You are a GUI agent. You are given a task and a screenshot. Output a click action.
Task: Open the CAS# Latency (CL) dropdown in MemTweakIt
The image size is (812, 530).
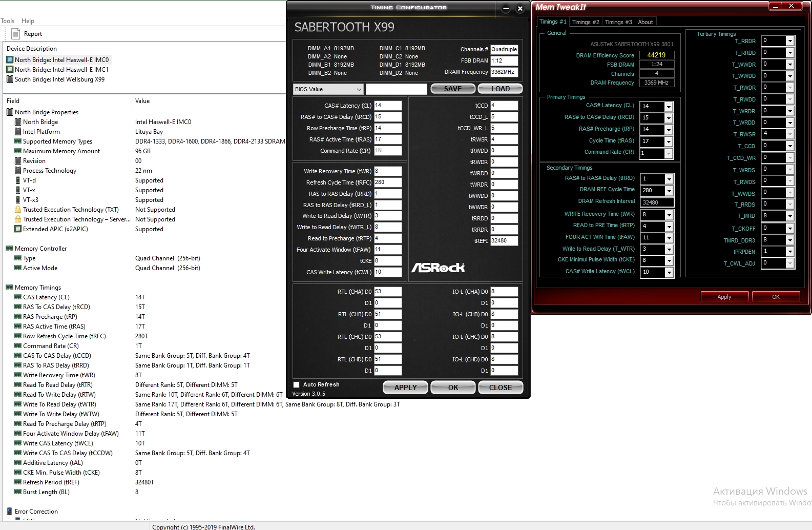point(669,107)
